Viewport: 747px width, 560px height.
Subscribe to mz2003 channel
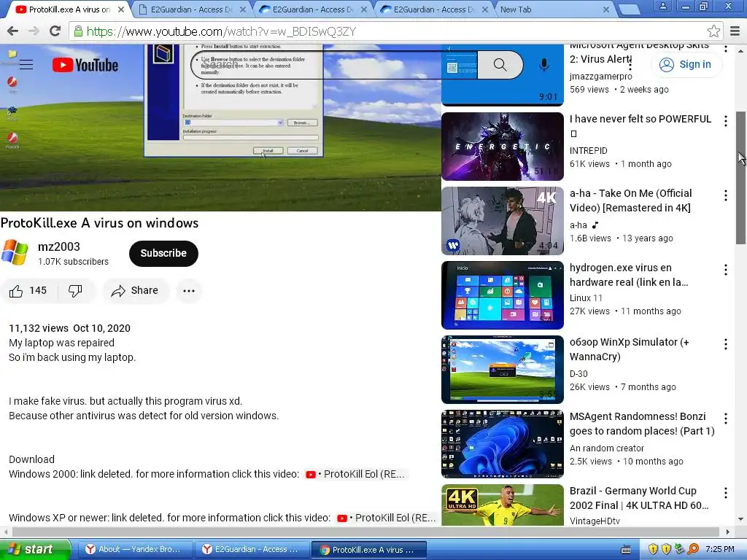pos(163,253)
